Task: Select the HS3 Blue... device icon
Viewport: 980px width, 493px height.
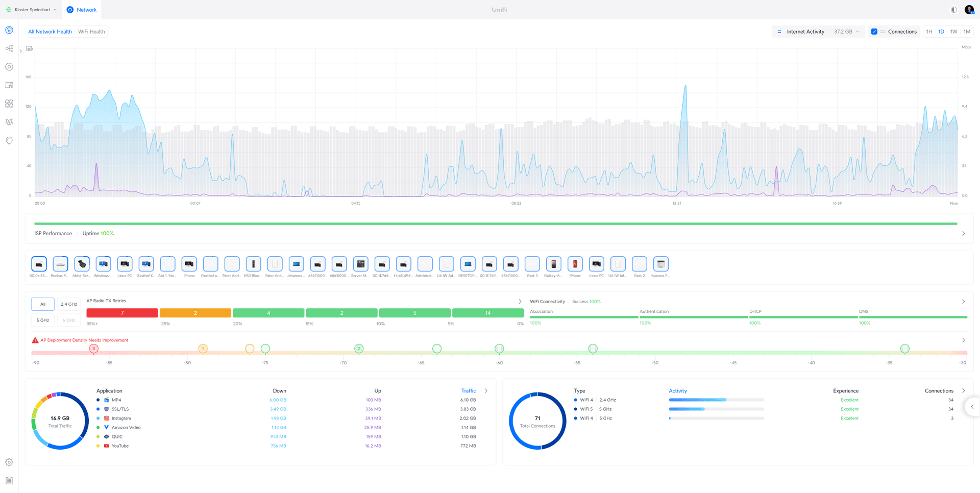Action: [253, 264]
